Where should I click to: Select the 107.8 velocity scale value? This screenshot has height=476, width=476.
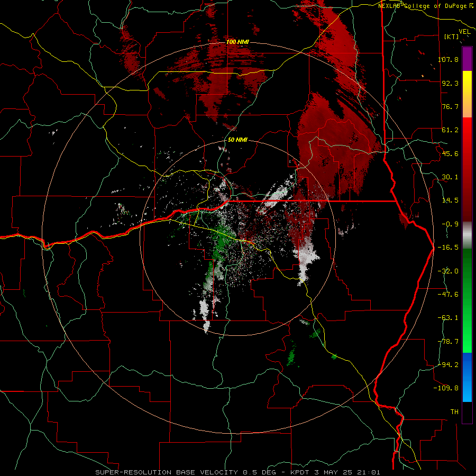448,59
